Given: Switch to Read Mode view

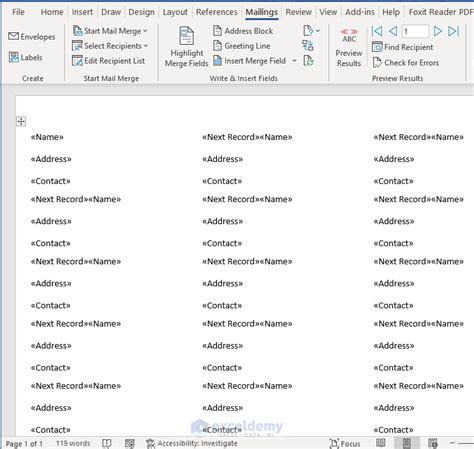Looking at the screenshot, I should pos(381,443).
